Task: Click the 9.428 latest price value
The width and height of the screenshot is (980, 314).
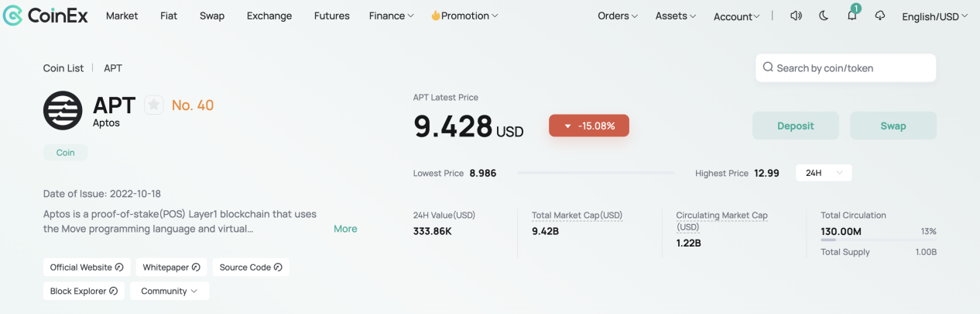Action: point(453,126)
